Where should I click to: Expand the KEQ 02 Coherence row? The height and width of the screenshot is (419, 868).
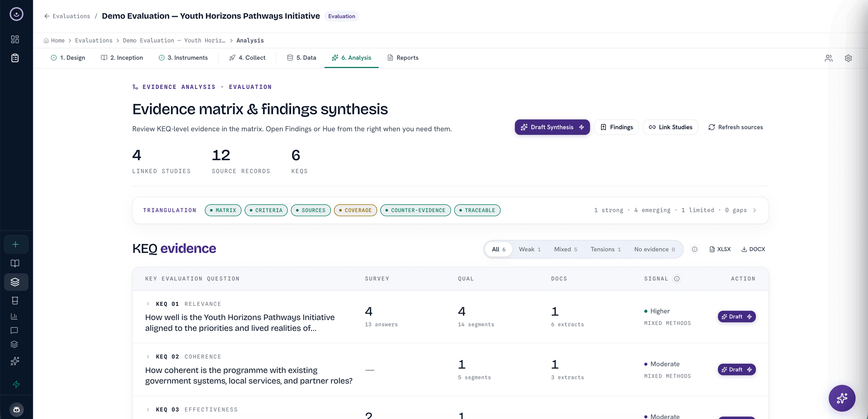(x=148, y=357)
